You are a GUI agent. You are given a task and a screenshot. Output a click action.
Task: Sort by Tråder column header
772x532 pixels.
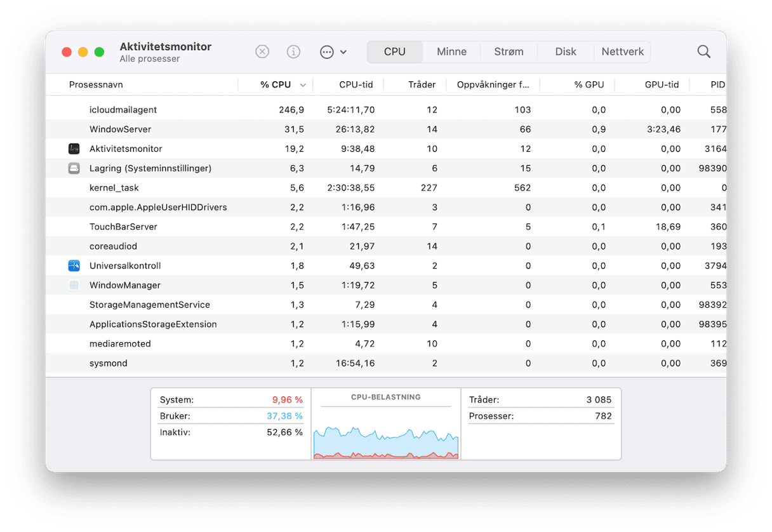(422, 84)
